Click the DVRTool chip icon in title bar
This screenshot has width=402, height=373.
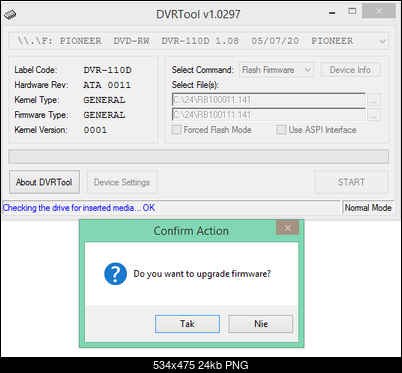pos(10,14)
